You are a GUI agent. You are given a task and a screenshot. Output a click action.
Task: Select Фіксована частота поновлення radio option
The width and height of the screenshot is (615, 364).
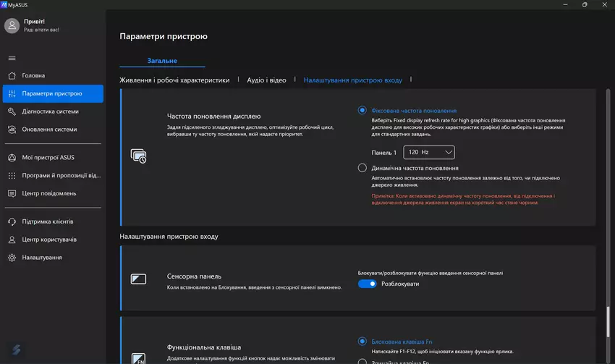pyautogui.click(x=362, y=110)
